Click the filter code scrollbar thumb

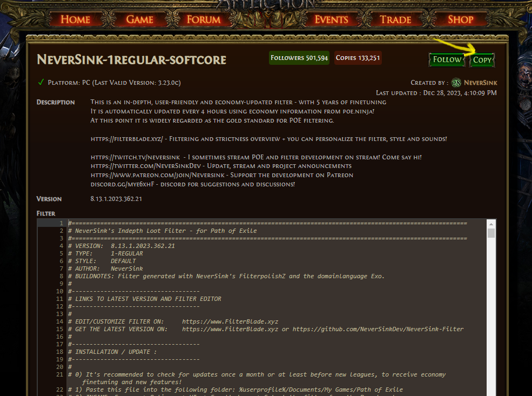click(x=491, y=233)
